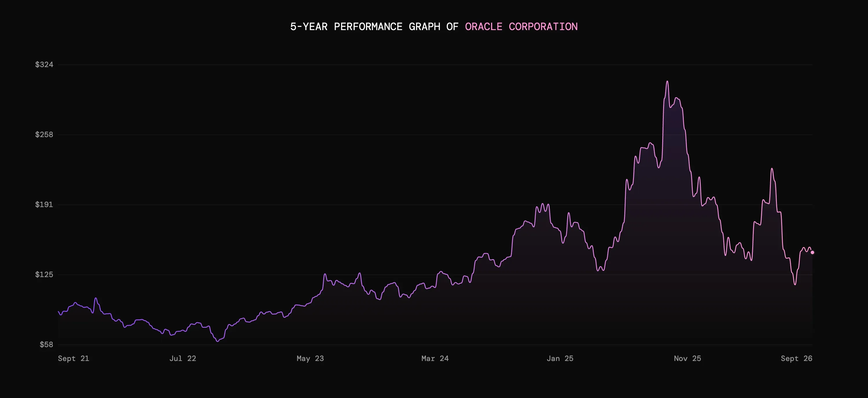This screenshot has width=868, height=398.
Task: Click the Sept 21 x-axis label
Action: (73, 359)
